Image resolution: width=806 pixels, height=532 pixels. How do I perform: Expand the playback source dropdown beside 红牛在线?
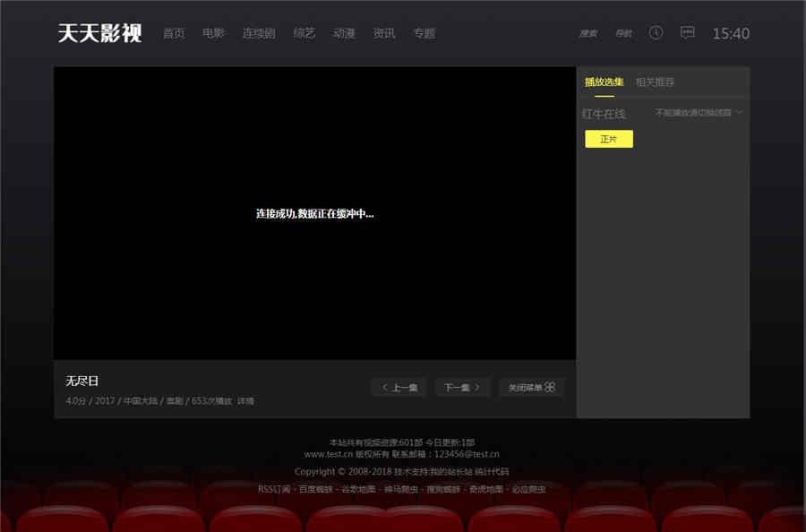point(699,113)
